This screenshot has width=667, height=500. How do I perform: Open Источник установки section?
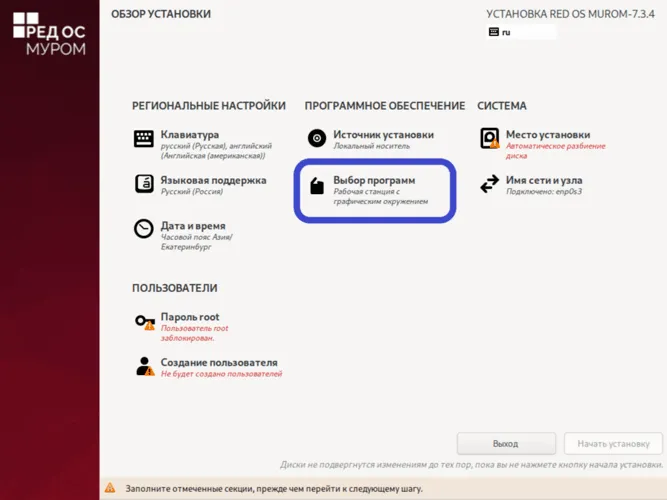383,134
